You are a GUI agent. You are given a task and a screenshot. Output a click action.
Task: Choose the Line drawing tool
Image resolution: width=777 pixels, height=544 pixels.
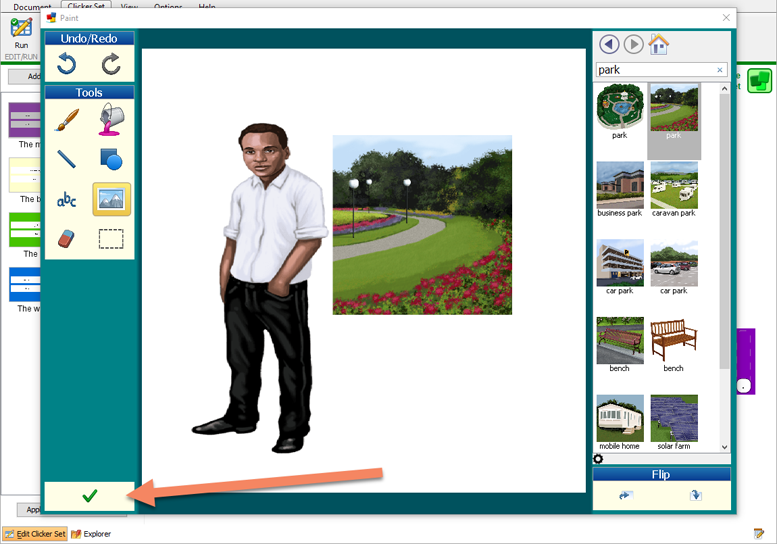point(67,159)
